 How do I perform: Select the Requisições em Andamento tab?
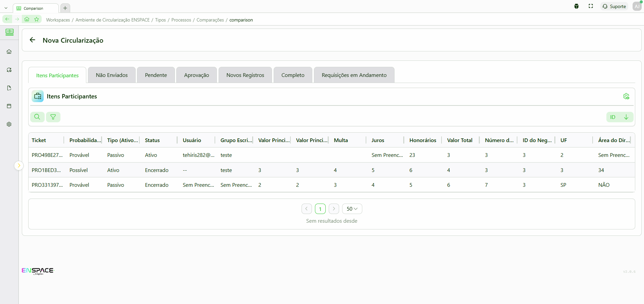coord(354,75)
